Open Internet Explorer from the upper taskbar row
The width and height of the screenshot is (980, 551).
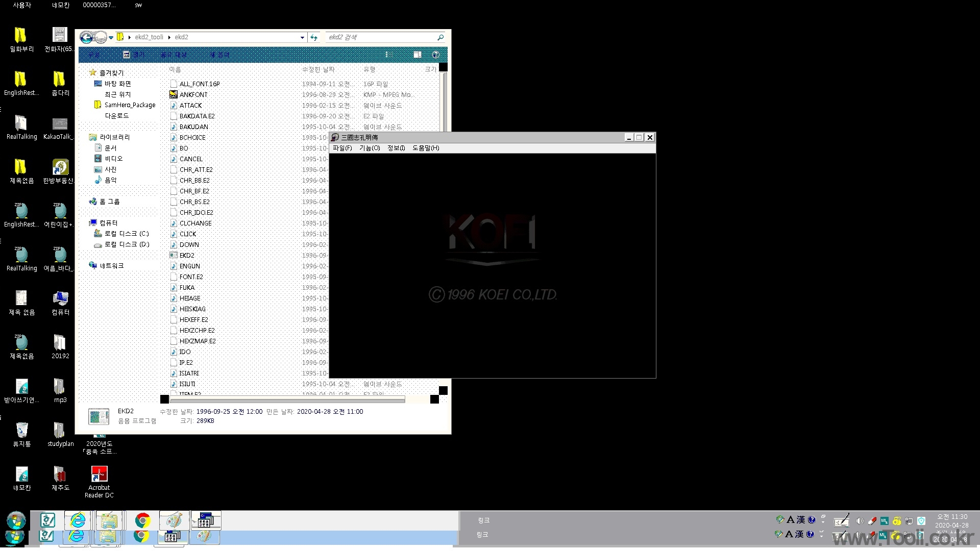[78, 520]
